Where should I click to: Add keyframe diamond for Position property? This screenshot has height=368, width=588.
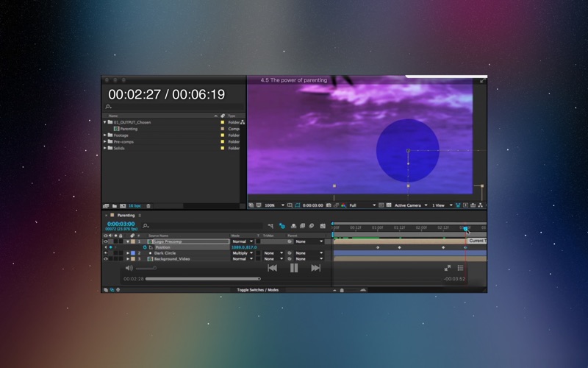point(111,247)
